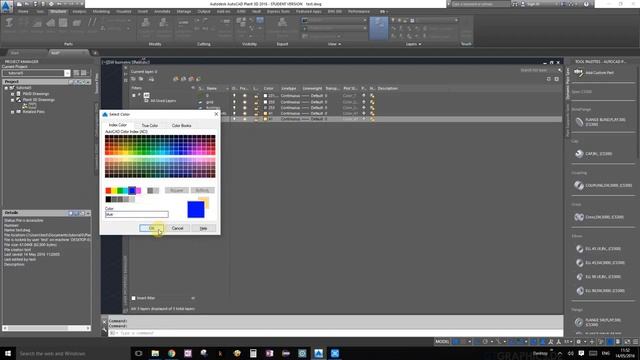Pick the red standard color swatch
The height and width of the screenshot is (360, 640).
point(108,191)
